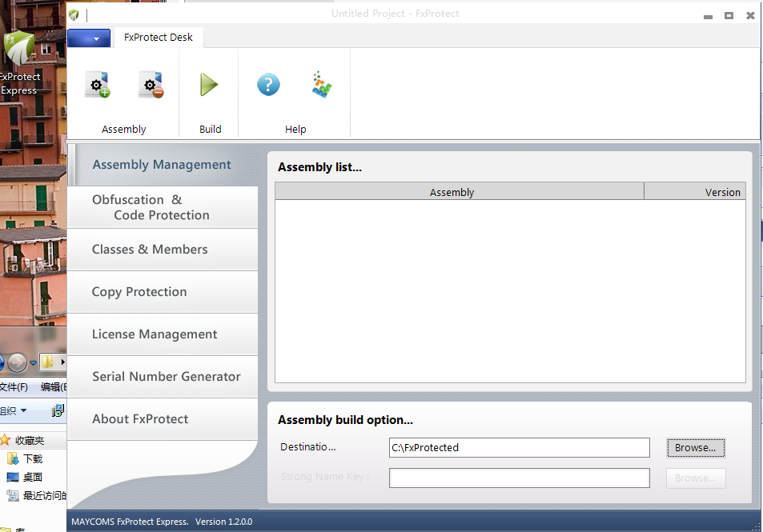Click the version text in status bar
This screenshot has height=532, width=763.
224,522
